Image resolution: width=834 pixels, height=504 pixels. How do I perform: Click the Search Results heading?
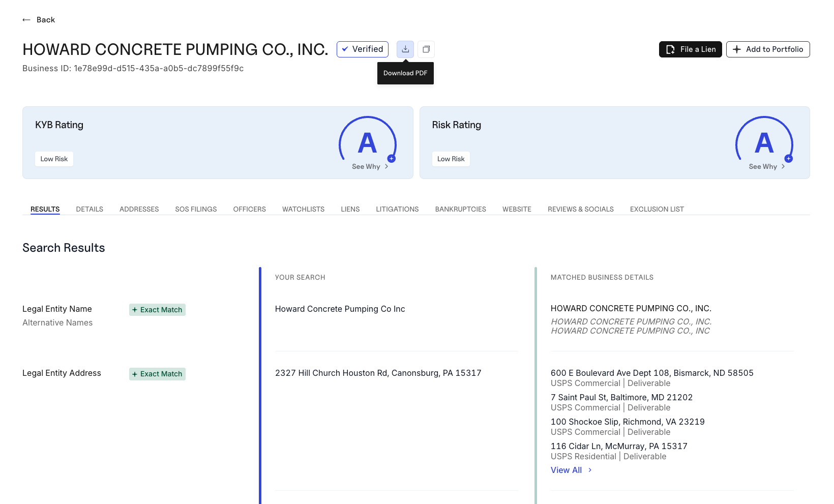coord(64,248)
